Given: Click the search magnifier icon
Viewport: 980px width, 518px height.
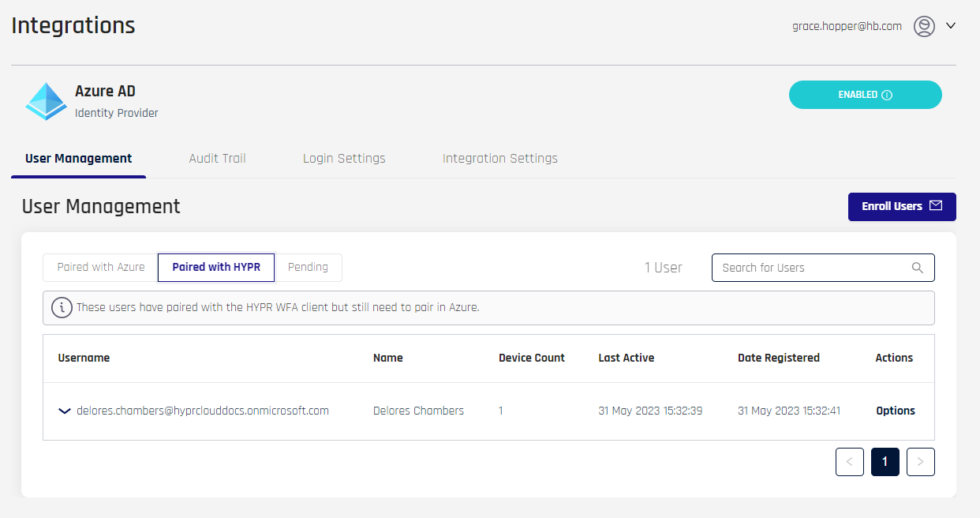Looking at the screenshot, I should [x=918, y=268].
